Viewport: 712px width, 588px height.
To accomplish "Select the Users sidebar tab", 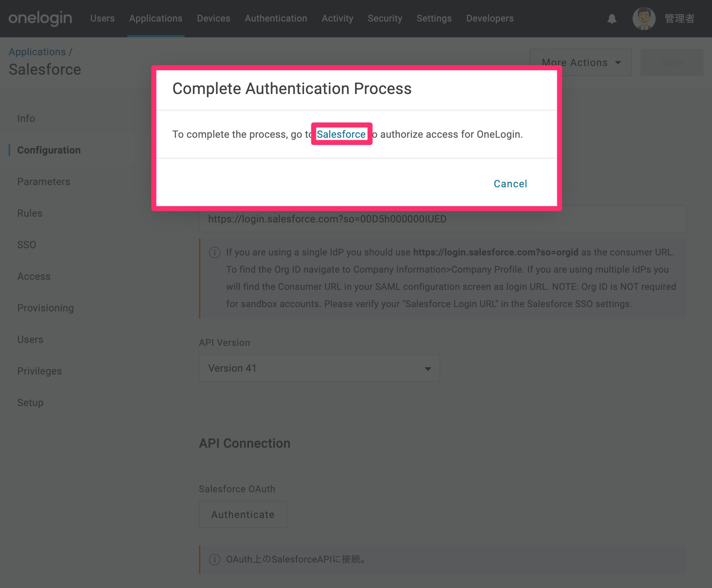I will pyautogui.click(x=30, y=339).
